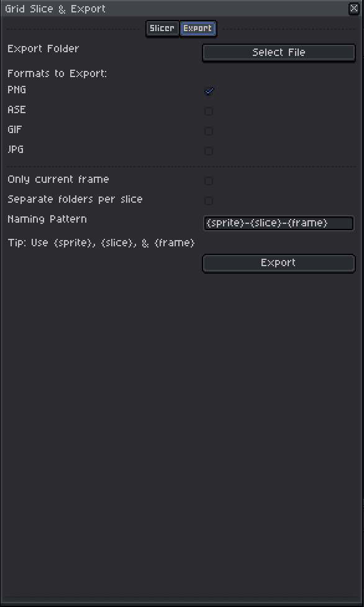The width and height of the screenshot is (364, 607).
Task: Click the Naming Pattern label text
Action: click(x=47, y=219)
